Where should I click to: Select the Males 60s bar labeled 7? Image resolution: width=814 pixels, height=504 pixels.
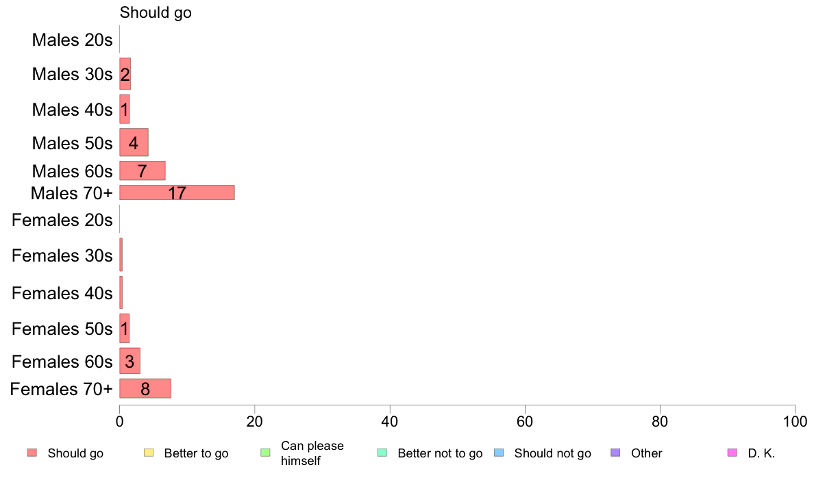(143, 171)
